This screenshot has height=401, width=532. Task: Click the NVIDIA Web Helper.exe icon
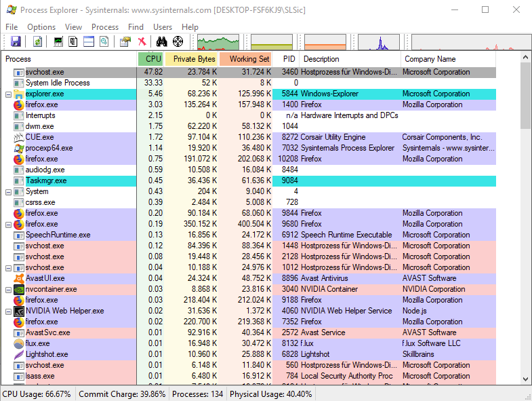pyautogui.click(x=19, y=311)
